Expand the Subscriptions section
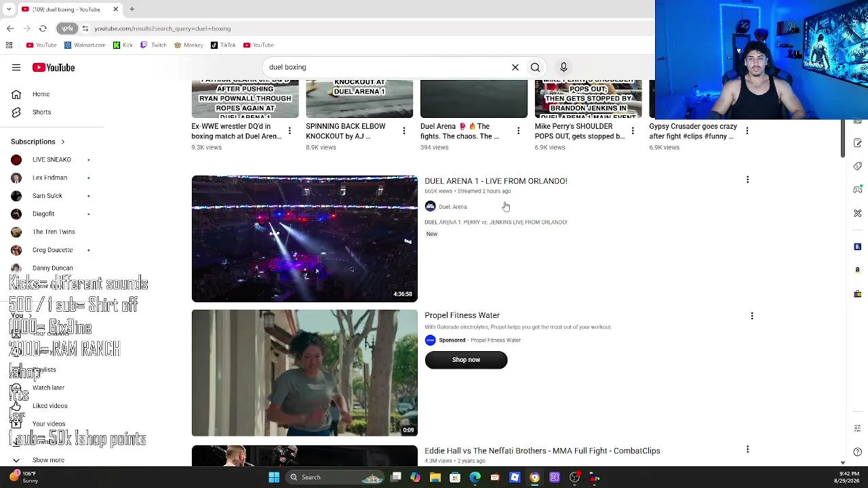 (x=38, y=142)
